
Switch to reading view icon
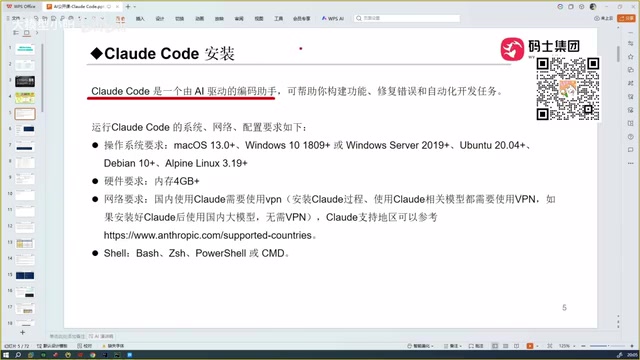[516, 346]
